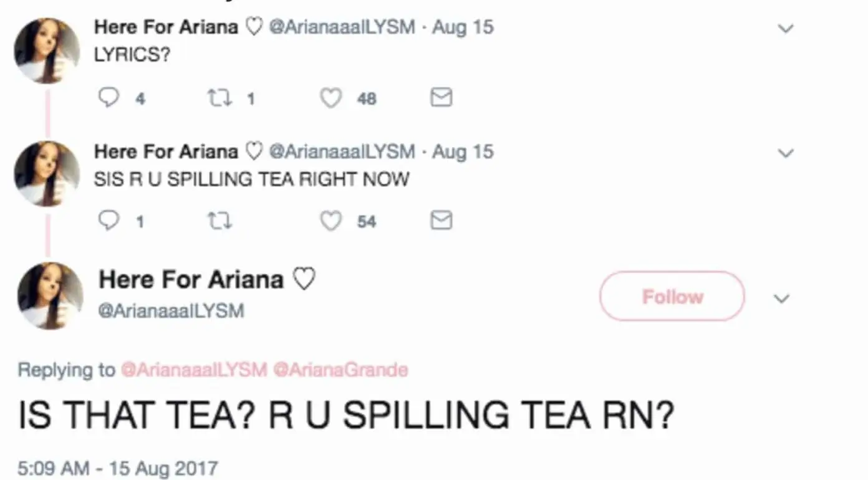Like the SIS R U SPILLING TEA tweet
868x480 pixels.
(330, 221)
